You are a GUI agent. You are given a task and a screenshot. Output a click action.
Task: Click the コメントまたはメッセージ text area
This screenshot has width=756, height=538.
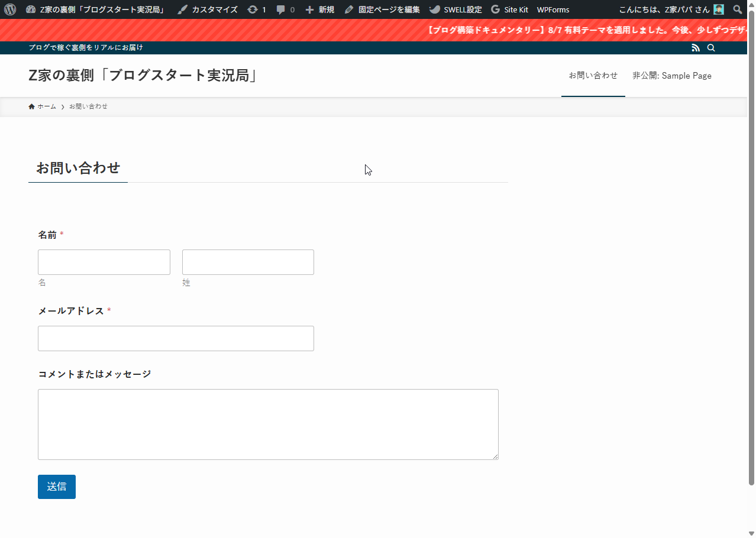[x=268, y=424]
